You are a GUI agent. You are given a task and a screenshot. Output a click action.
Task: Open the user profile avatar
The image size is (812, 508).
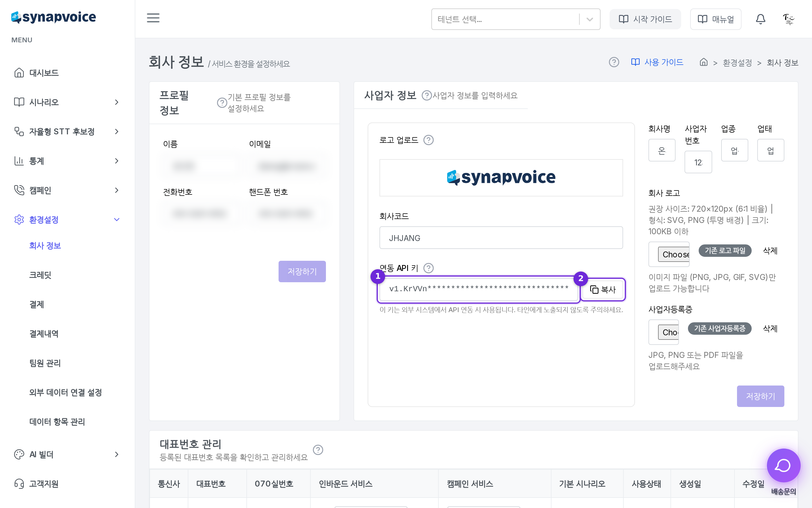[789, 19]
